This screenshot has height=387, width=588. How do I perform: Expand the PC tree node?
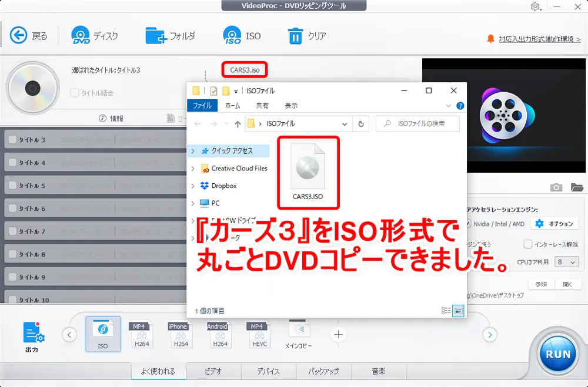193,203
